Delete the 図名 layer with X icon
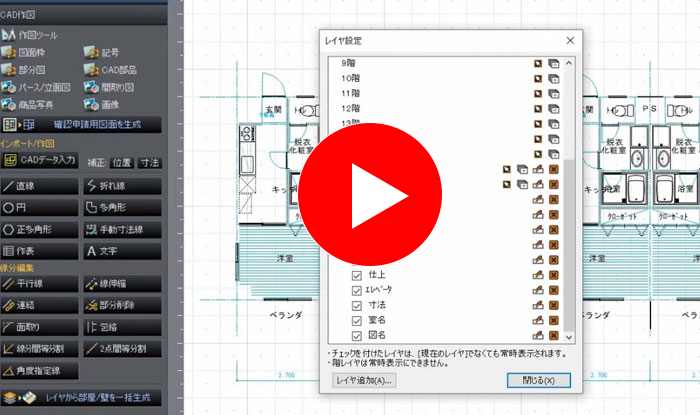The width and height of the screenshot is (700, 415). 554,336
